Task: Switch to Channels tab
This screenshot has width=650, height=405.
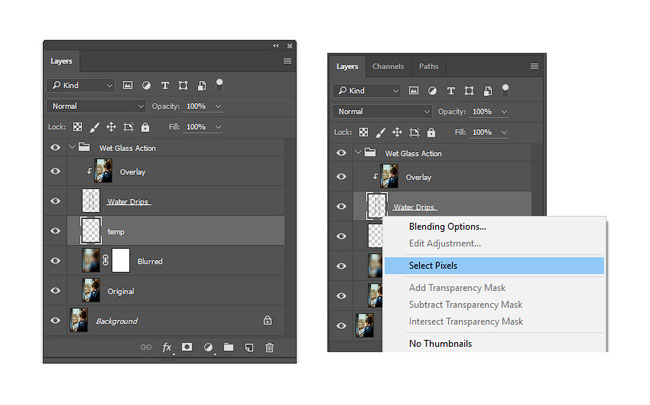Action: click(388, 66)
